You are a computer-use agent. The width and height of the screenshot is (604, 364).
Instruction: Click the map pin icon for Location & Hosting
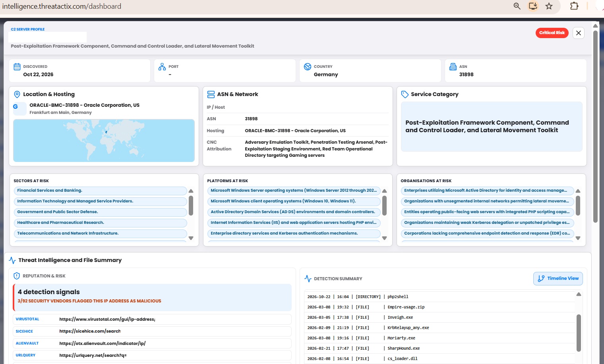tap(17, 94)
